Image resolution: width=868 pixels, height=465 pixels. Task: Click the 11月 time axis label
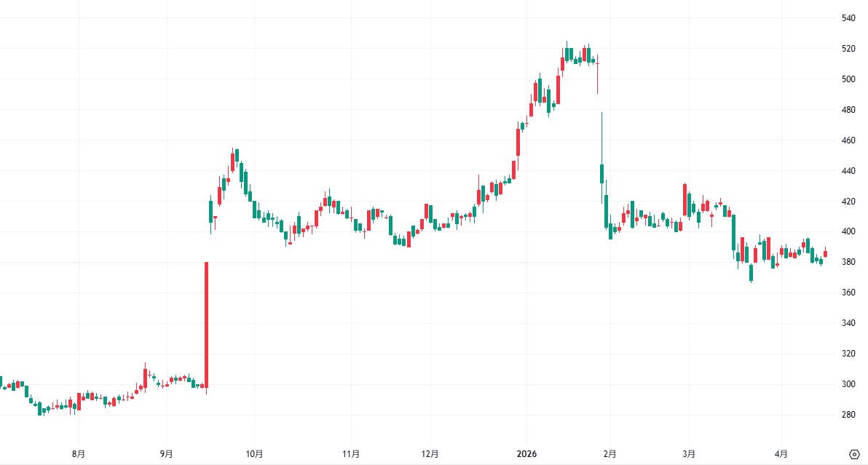tap(351, 454)
